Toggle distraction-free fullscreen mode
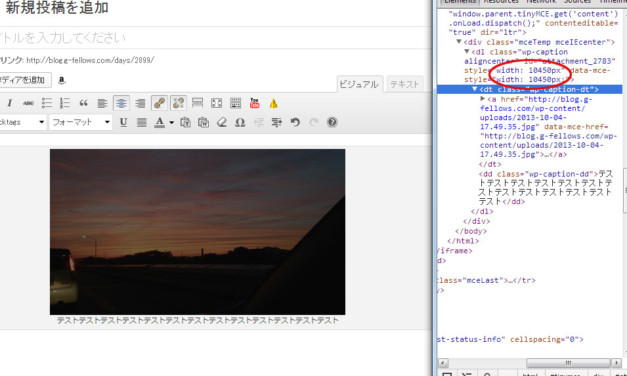 (216, 104)
